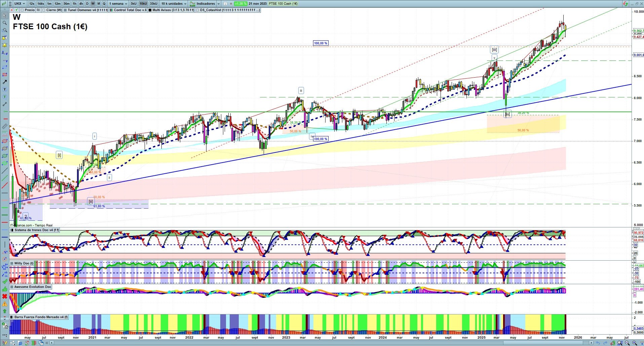
Task: Pick the magnifying glass zoom tool
Action: pos(5,23)
